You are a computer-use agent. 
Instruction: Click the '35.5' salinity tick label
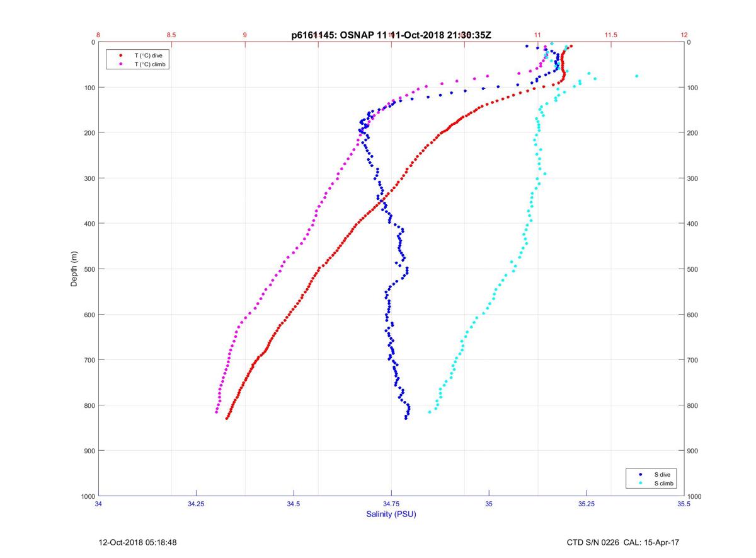click(684, 504)
